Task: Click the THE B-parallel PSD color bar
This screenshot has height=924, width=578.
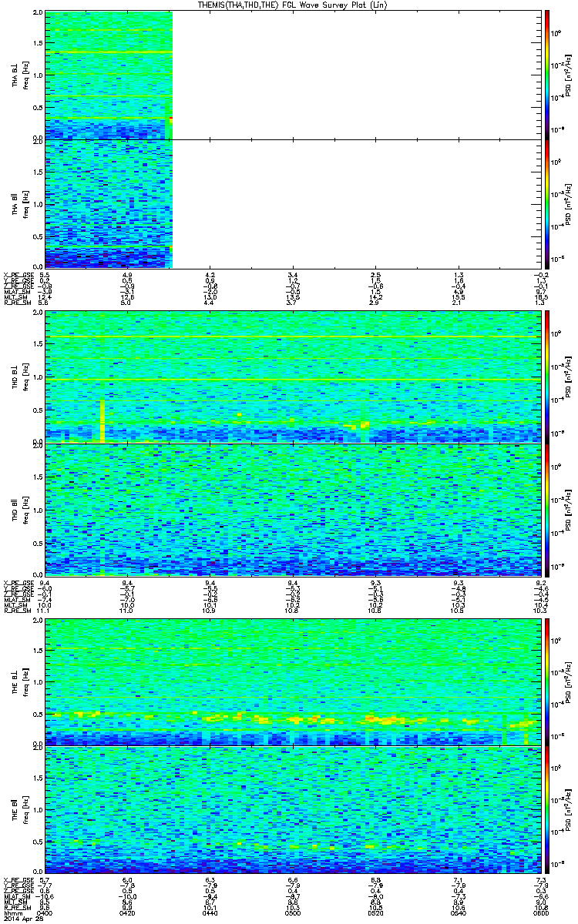Action: pos(547,810)
